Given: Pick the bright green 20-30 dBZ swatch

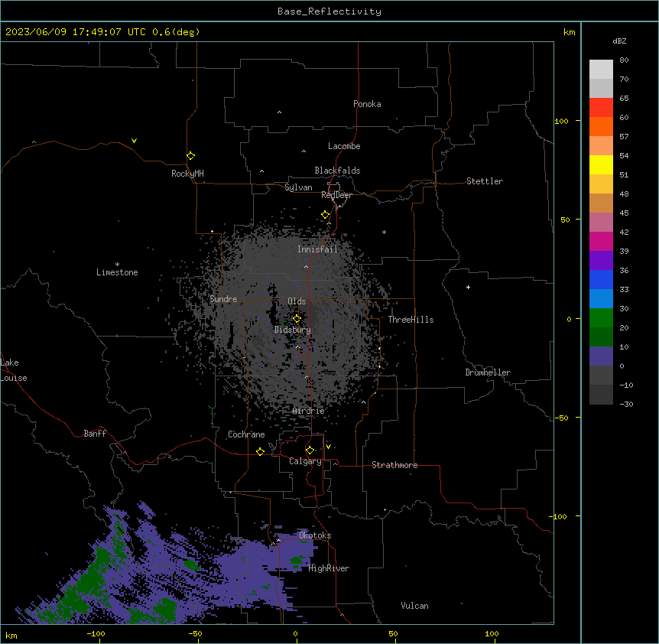Looking at the screenshot, I should click(x=601, y=318).
